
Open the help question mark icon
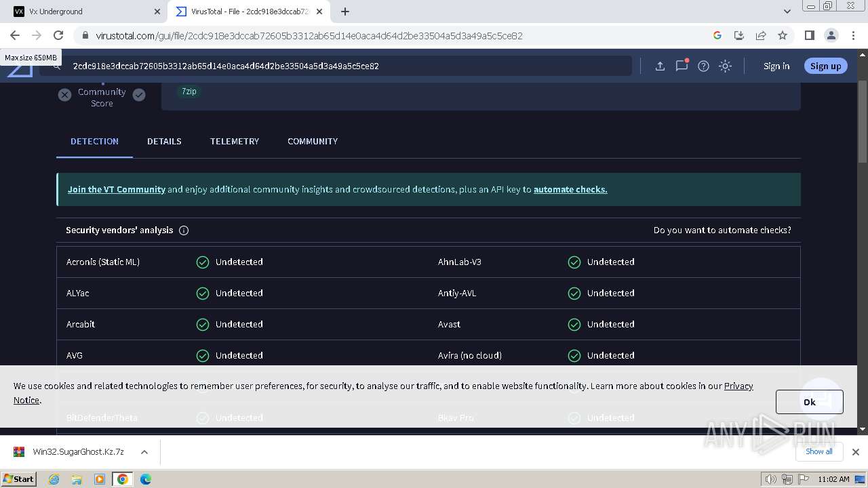pyautogui.click(x=703, y=66)
